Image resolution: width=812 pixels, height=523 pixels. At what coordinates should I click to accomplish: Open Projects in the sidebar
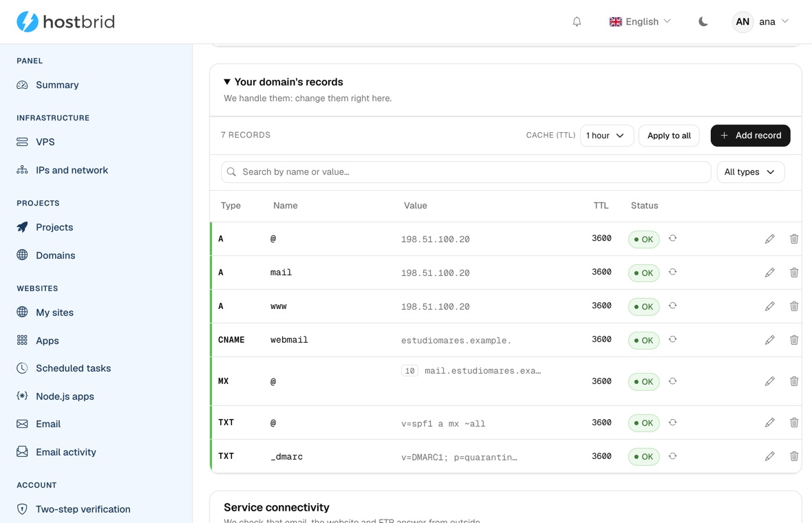[x=54, y=227]
